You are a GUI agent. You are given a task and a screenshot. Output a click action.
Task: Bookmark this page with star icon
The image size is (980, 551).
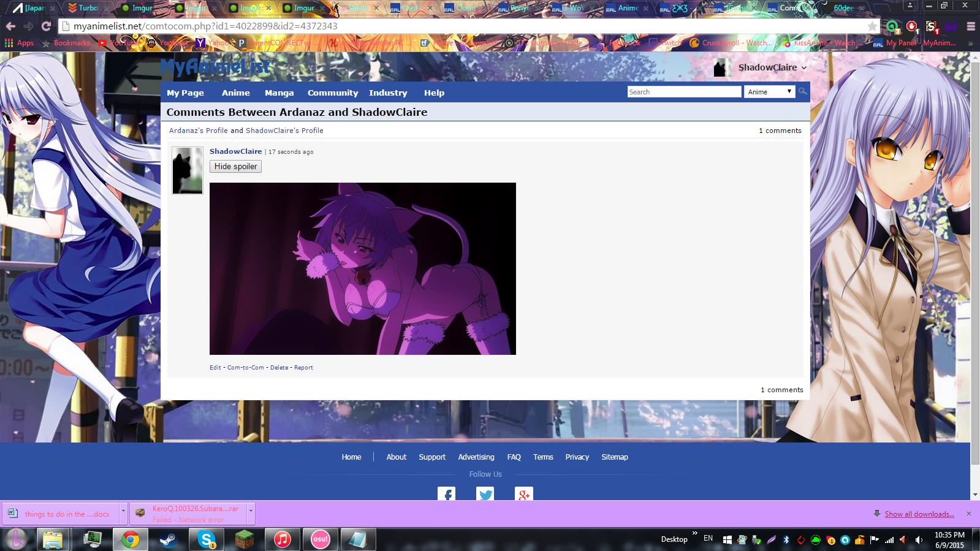tap(872, 26)
